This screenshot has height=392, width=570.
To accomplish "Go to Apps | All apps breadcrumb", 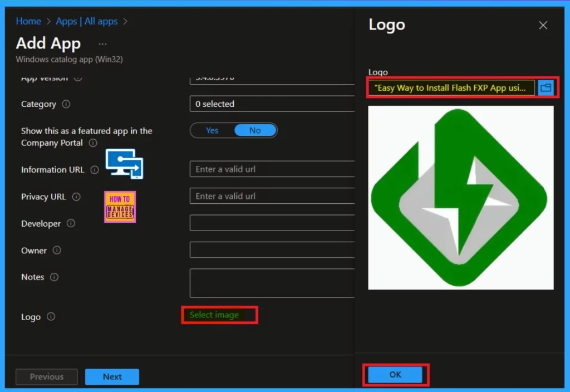I will (86, 21).
